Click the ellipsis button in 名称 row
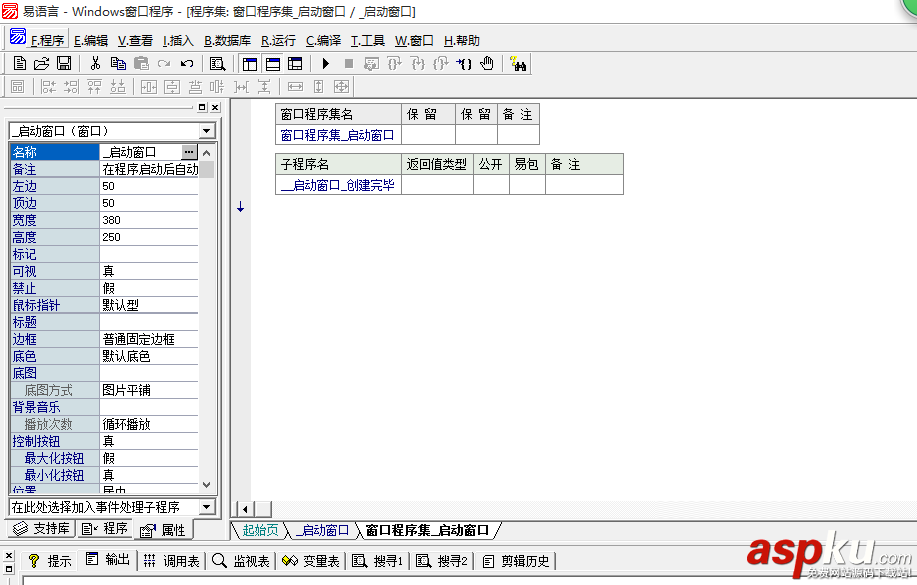The image size is (917, 585). pyautogui.click(x=189, y=152)
